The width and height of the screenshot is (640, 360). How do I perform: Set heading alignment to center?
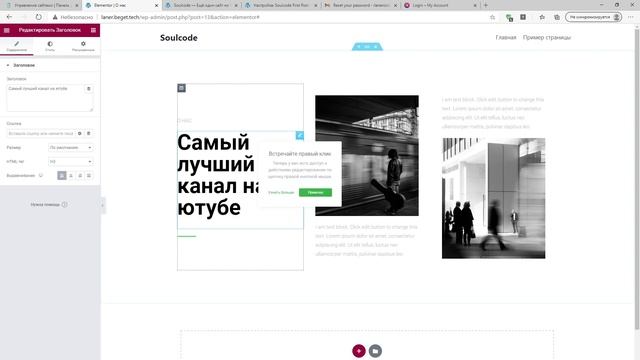click(x=71, y=176)
